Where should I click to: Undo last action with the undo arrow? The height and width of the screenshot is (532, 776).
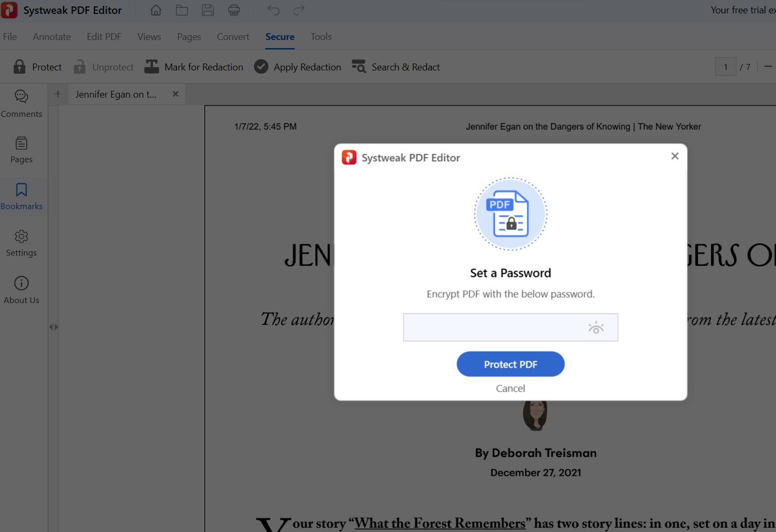273,10
